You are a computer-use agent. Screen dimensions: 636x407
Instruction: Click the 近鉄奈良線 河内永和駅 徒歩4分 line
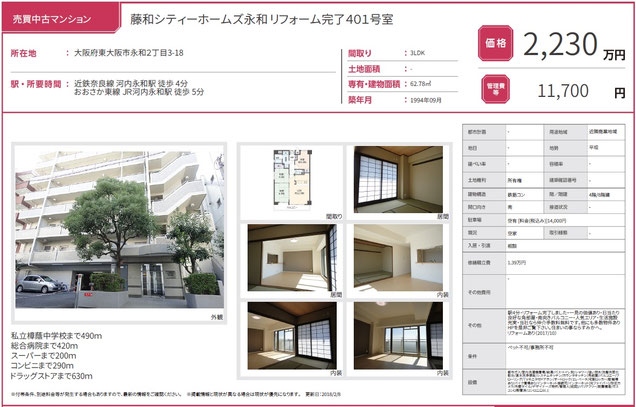coord(131,84)
